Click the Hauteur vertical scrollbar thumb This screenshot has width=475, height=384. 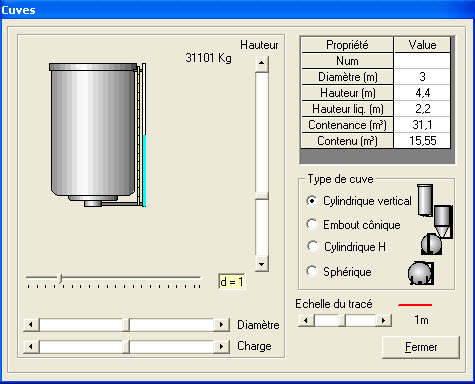pos(262,196)
